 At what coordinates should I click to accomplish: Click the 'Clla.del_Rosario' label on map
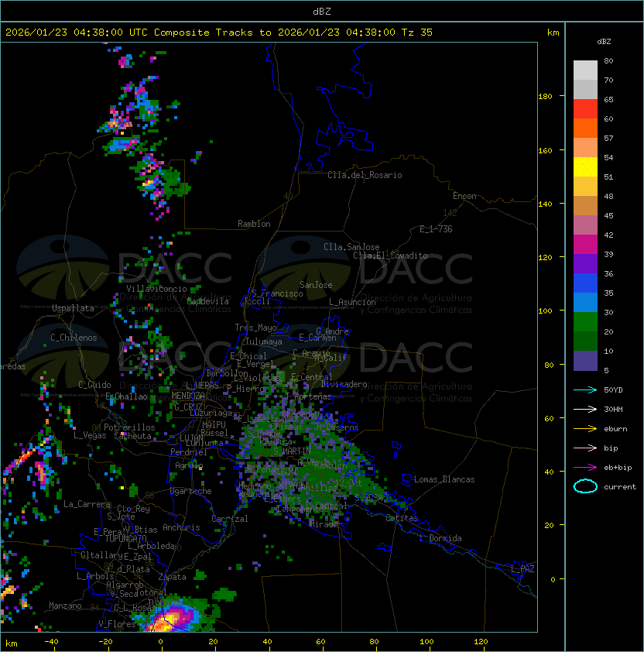(365, 175)
